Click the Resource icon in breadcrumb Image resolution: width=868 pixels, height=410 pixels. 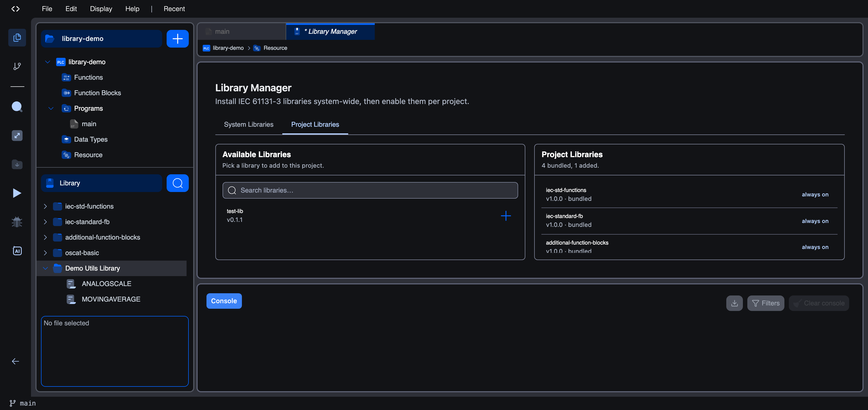click(x=257, y=48)
